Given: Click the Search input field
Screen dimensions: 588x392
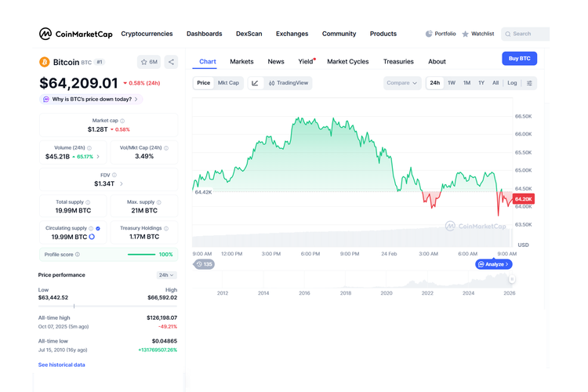Looking at the screenshot, I should [x=525, y=34].
